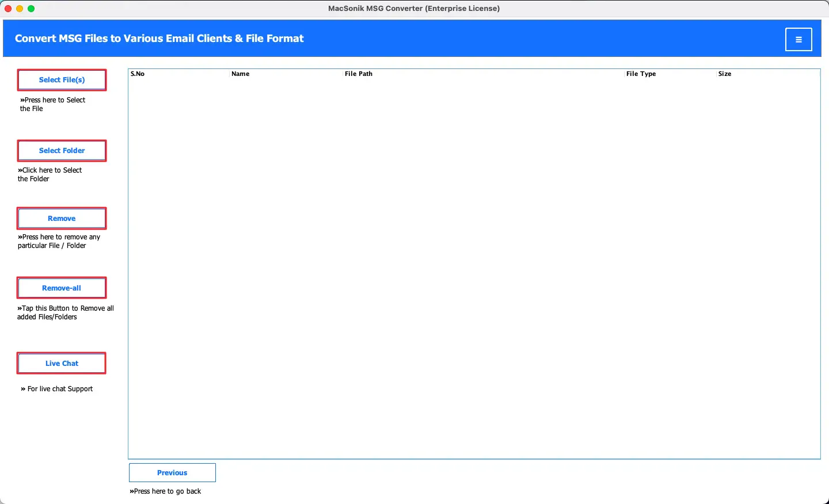Click the 'Press here to remove any' text
829x504 pixels.
59,237
